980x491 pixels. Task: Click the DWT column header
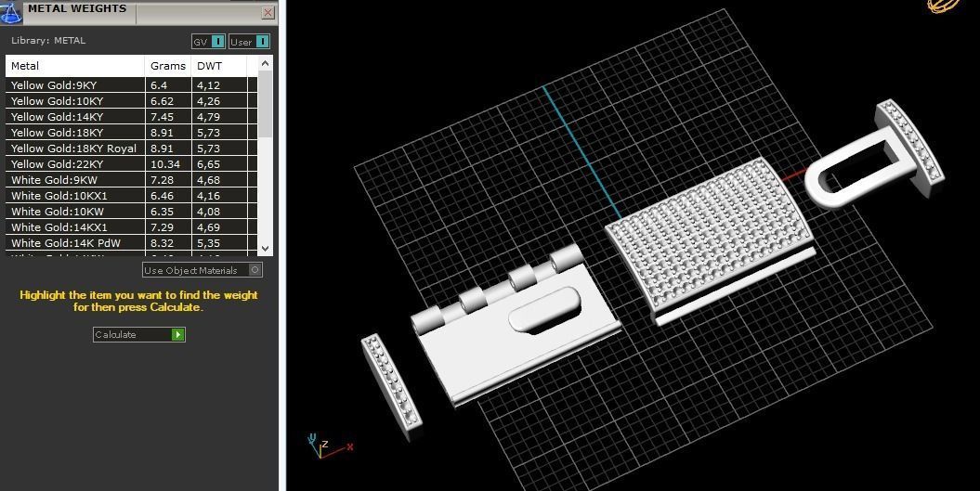click(219, 66)
